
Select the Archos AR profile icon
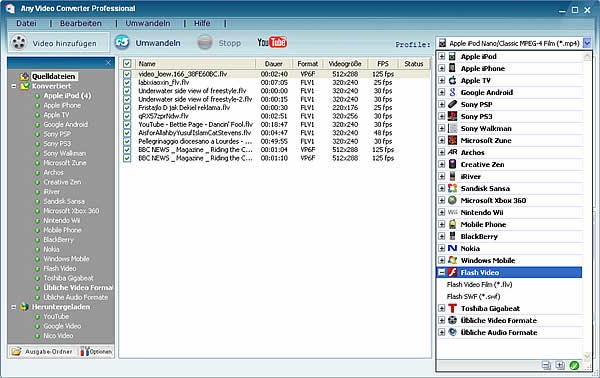452,152
